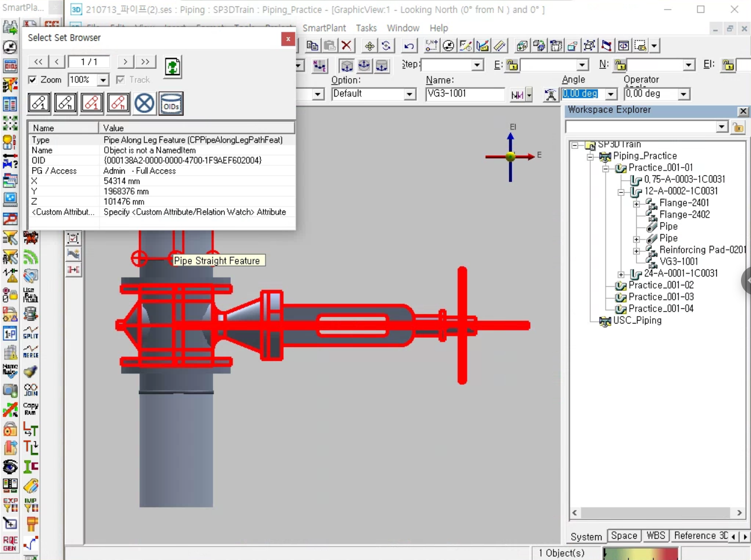Open the zoom percentage 100% dropdown

pyautogui.click(x=103, y=80)
